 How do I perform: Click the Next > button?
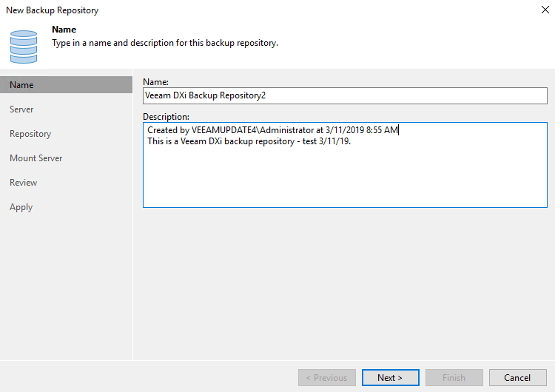pyautogui.click(x=391, y=377)
